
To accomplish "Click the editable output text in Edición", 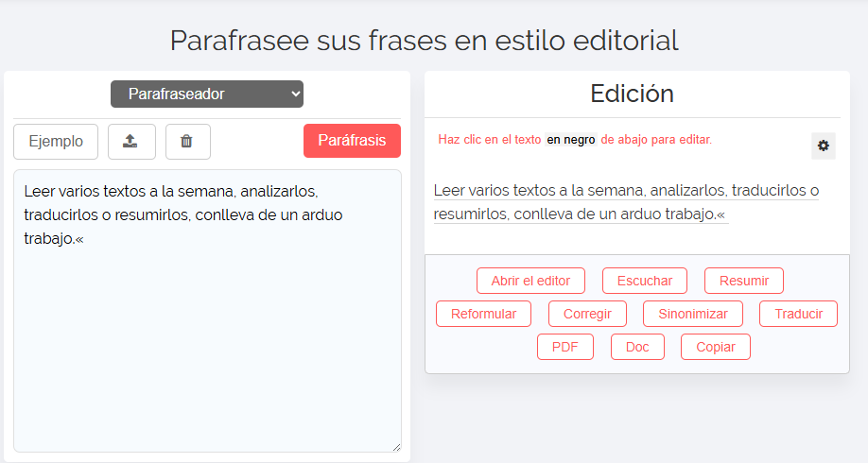I will click(626, 202).
